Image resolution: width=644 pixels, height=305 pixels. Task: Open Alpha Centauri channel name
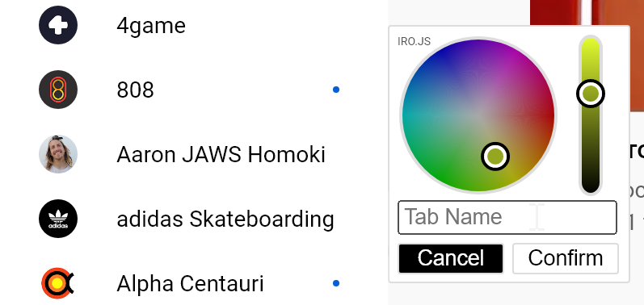(x=190, y=284)
